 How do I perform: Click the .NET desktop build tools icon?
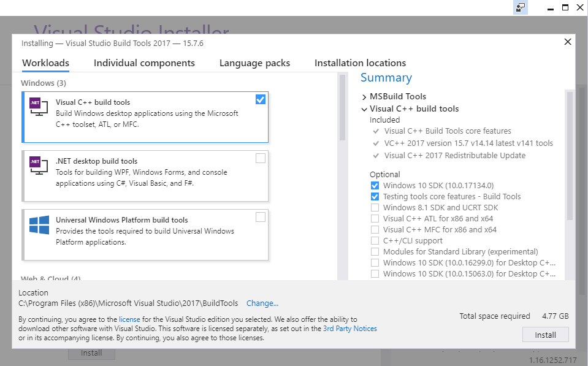tap(39, 166)
